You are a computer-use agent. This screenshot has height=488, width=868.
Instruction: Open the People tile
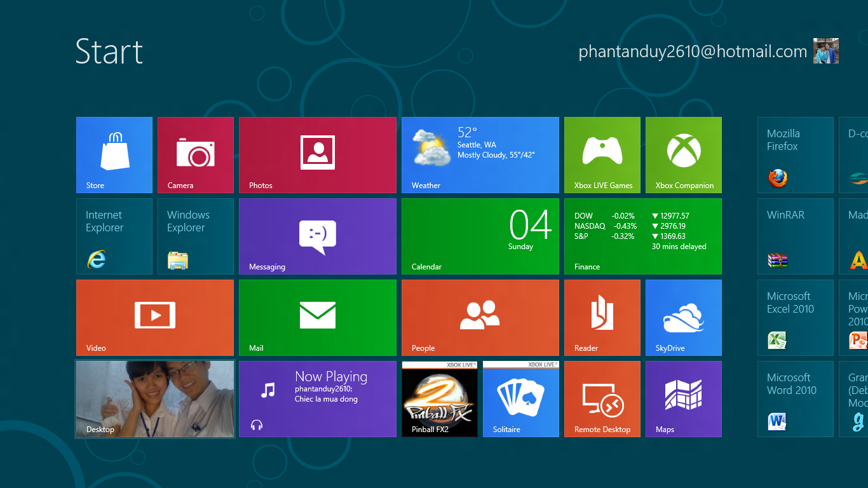[x=480, y=318]
